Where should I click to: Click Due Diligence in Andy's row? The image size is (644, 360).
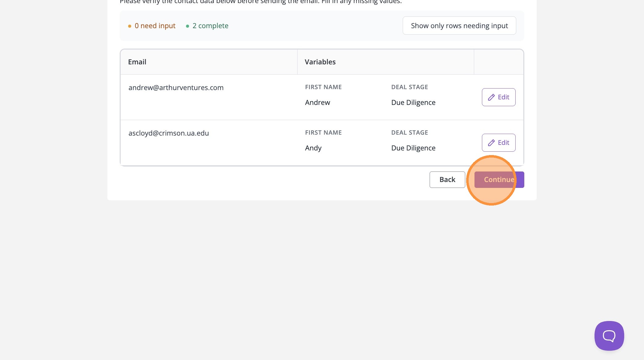(413, 148)
